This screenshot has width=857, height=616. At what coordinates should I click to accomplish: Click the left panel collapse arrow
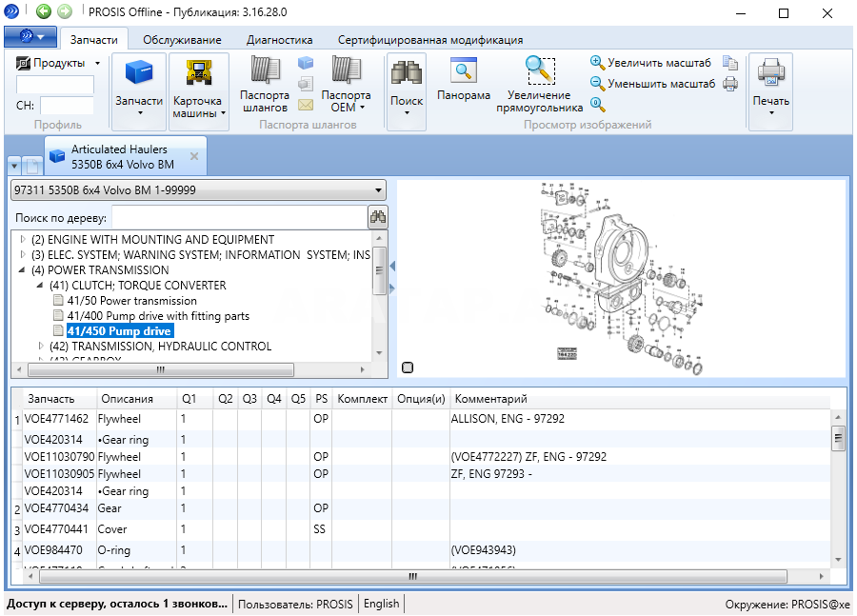[392, 267]
